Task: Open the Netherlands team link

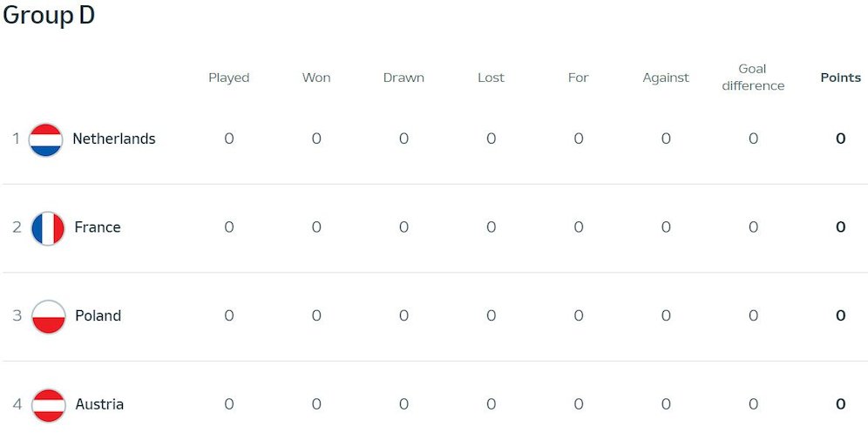Action: coord(113,139)
